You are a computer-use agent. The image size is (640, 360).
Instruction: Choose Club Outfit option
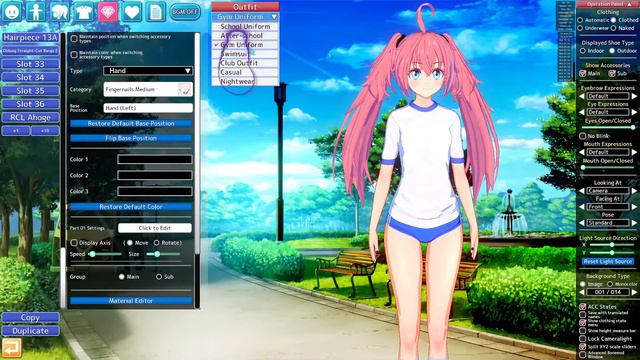coord(245,63)
